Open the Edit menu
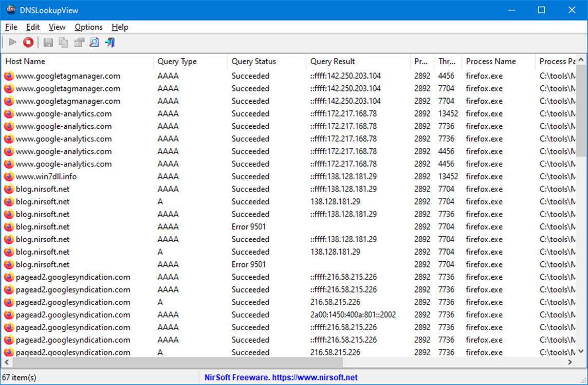This screenshot has width=588, height=385. pyautogui.click(x=32, y=27)
